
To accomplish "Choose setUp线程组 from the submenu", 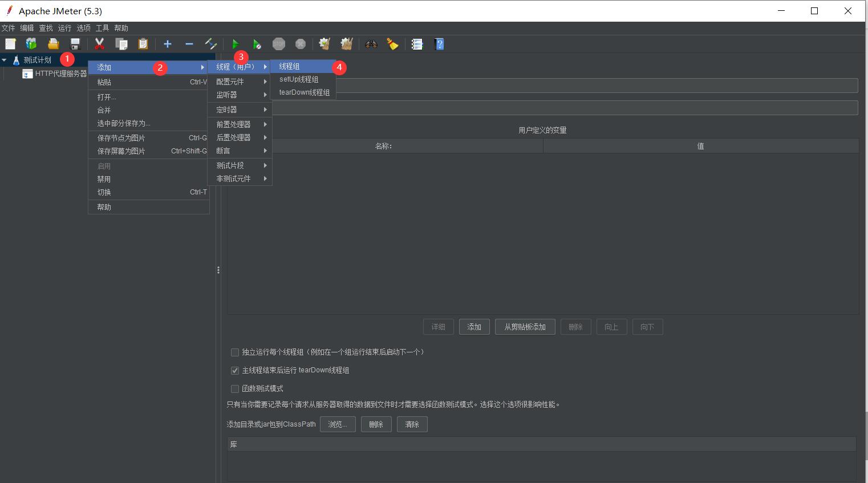I will [x=303, y=79].
